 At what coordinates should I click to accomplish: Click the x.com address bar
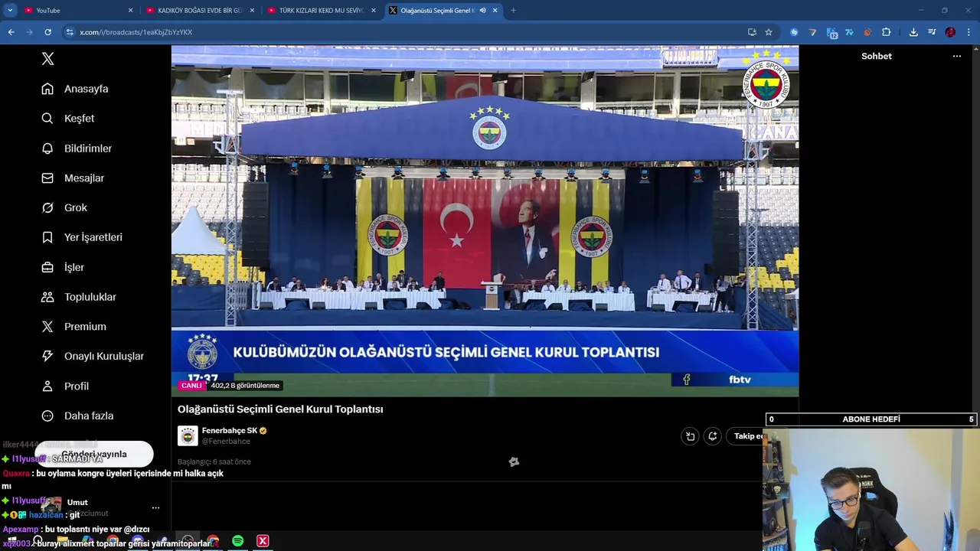click(x=406, y=32)
